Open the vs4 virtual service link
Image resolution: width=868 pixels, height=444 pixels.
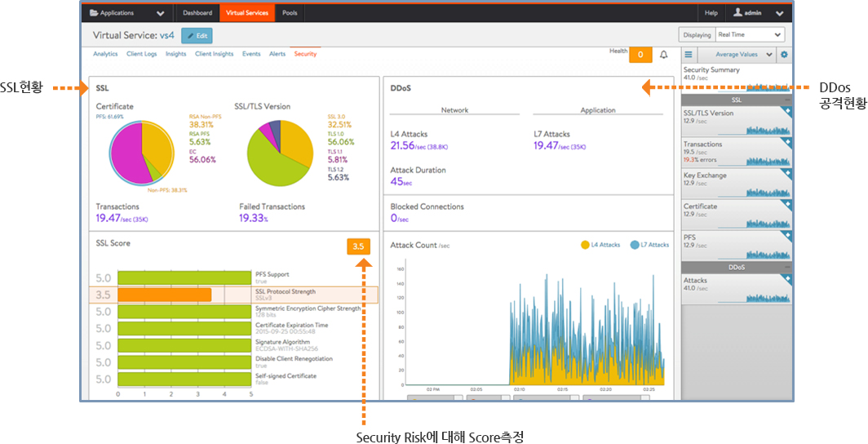point(167,35)
